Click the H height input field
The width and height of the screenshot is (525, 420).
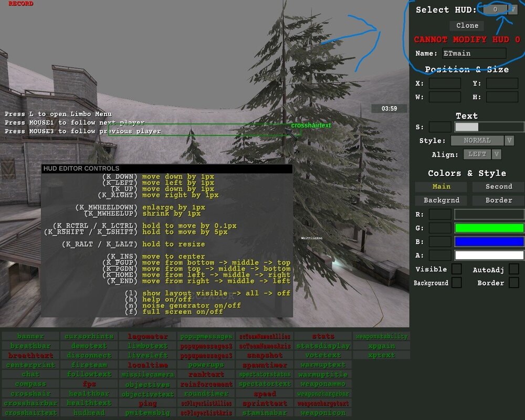point(502,97)
